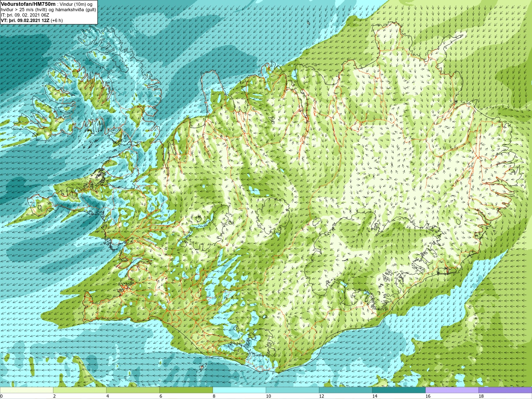Click the '8' legend scale label
The image size is (532, 399).
pyautogui.click(x=214, y=396)
